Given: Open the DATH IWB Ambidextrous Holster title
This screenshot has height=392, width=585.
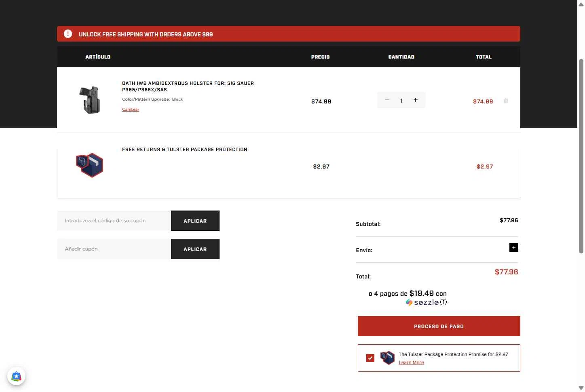Looking at the screenshot, I should click(188, 86).
